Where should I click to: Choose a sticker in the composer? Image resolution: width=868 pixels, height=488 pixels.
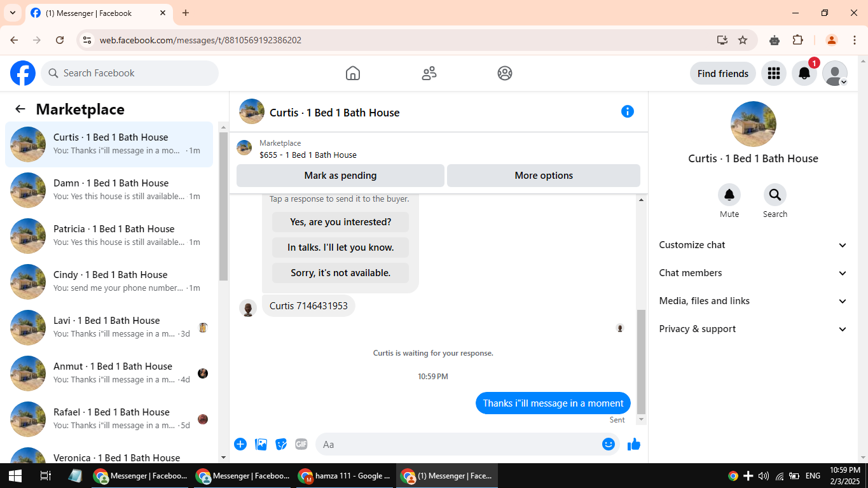[281, 444]
